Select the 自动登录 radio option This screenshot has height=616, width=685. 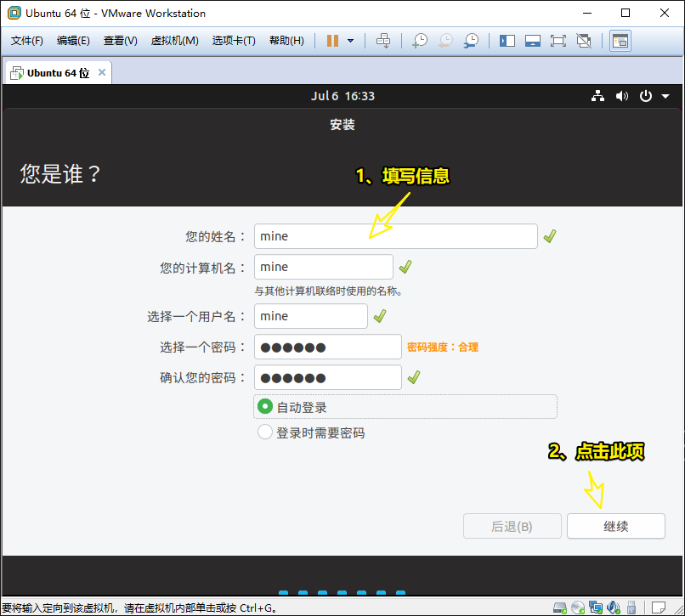[265, 407]
